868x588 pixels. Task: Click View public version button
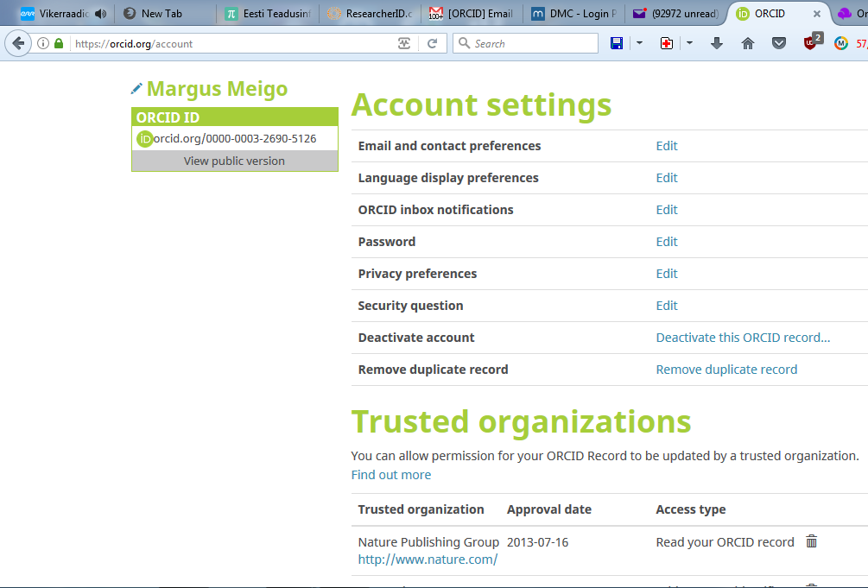(x=234, y=161)
